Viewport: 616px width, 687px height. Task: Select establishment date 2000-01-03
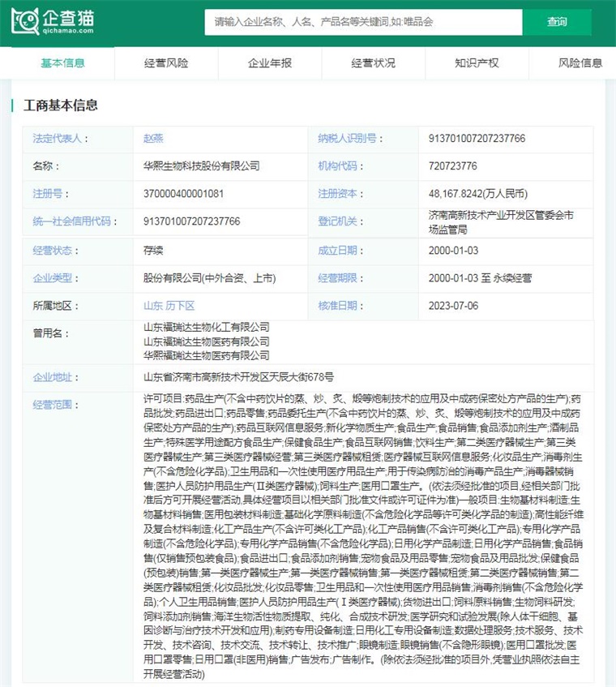point(454,251)
